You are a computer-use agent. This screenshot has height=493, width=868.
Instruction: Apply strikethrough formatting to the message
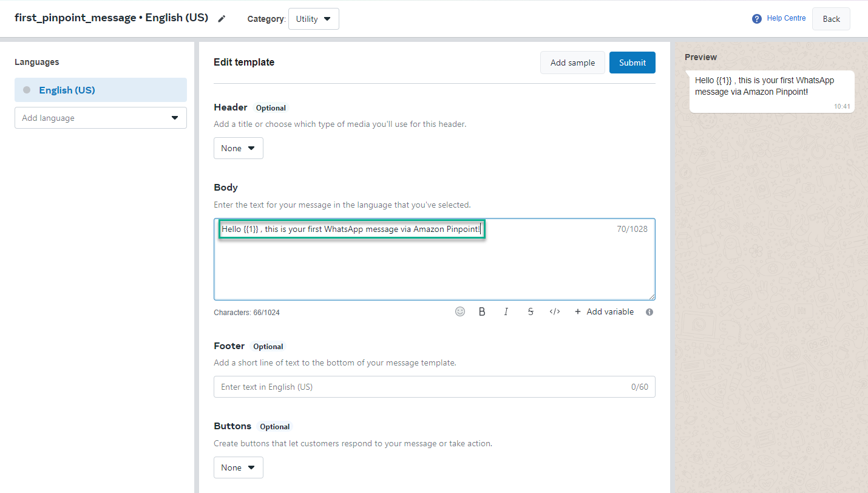(x=531, y=311)
